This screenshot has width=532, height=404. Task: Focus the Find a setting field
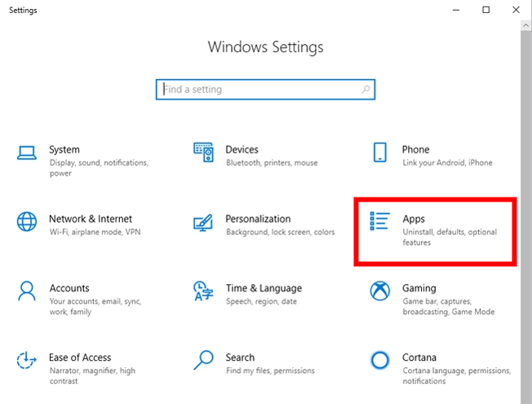[x=265, y=90]
